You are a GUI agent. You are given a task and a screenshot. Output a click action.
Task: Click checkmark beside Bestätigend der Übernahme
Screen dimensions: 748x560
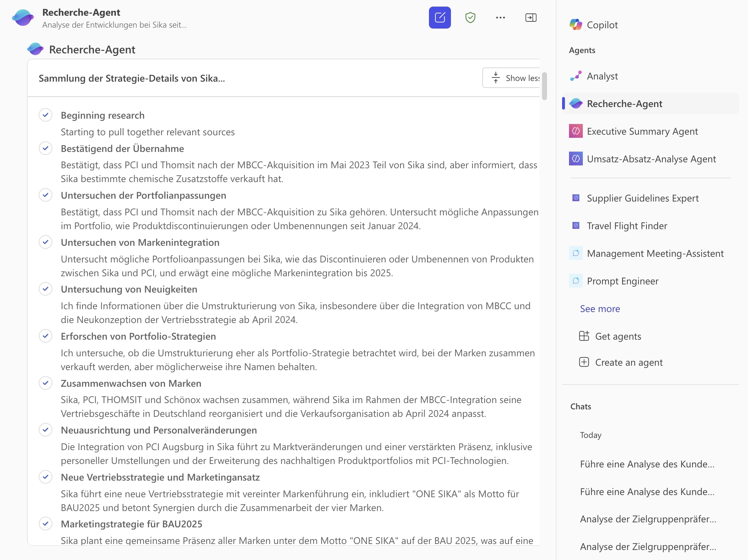pyautogui.click(x=46, y=148)
